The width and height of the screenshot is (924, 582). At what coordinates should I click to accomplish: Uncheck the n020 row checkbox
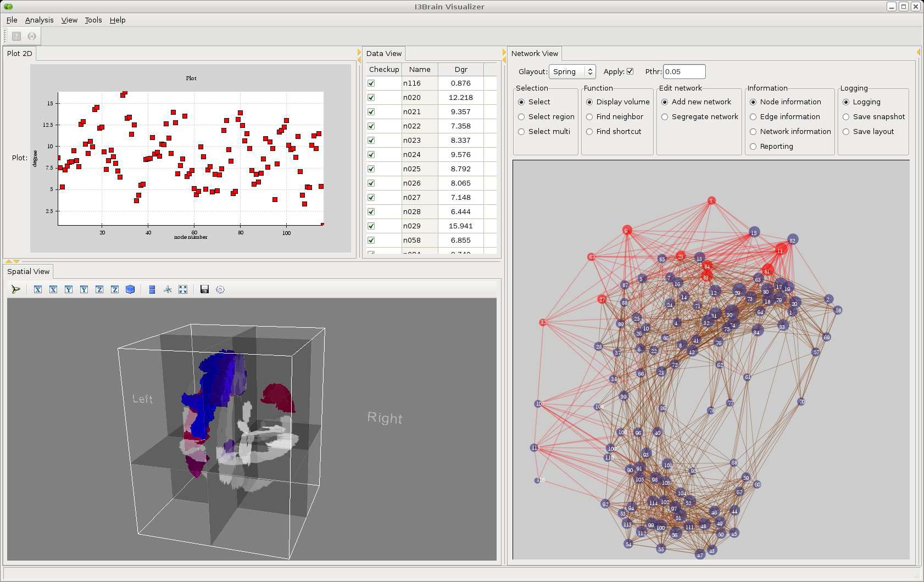[x=371, y=98]
